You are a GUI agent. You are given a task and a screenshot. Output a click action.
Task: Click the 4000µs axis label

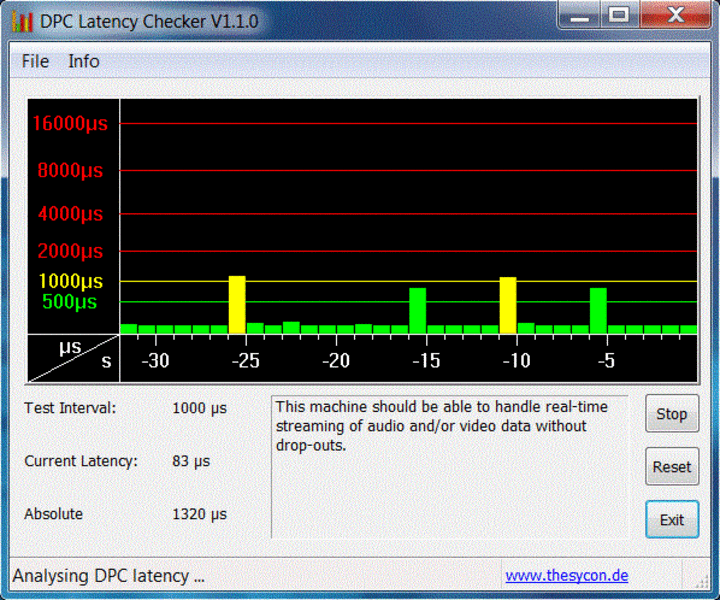[x=70, y=214]
